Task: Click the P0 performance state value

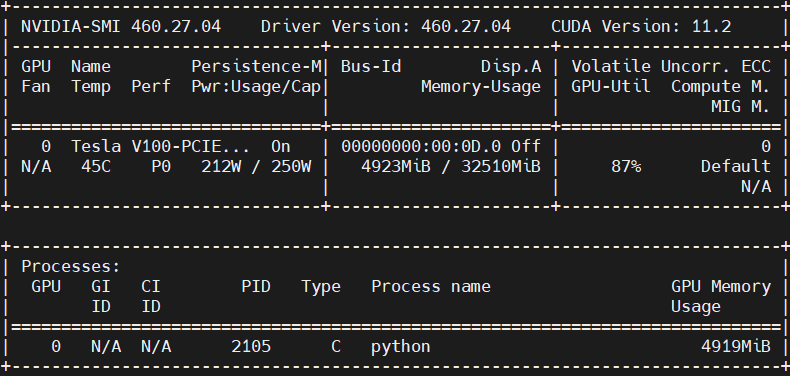Action: 161,167
